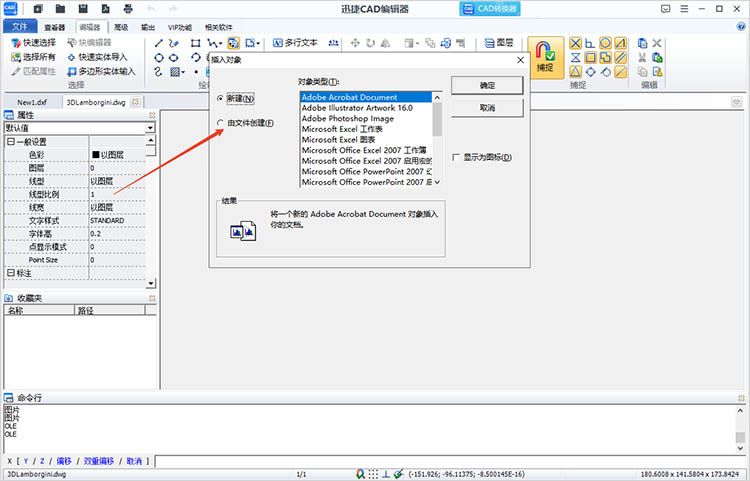Click the blue help question mark icon

tap(741, 27)
